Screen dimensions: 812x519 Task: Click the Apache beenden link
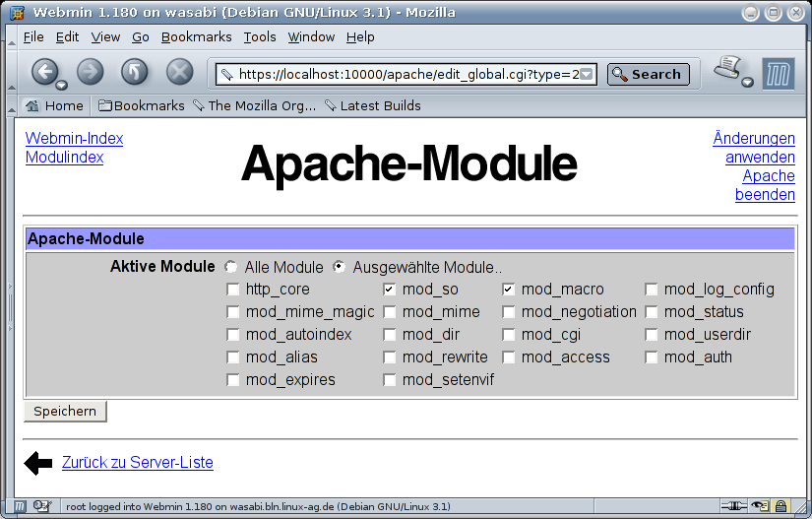click(765, 185)
